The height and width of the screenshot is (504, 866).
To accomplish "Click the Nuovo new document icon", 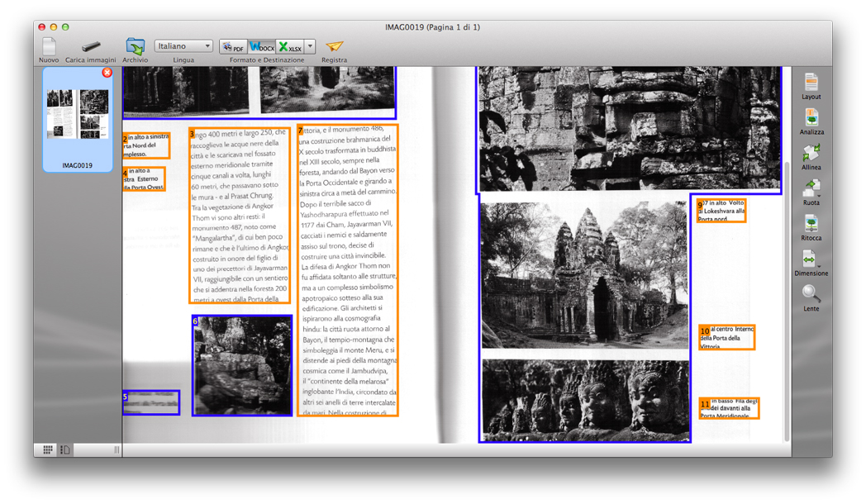I will click(x=49, y=46).
